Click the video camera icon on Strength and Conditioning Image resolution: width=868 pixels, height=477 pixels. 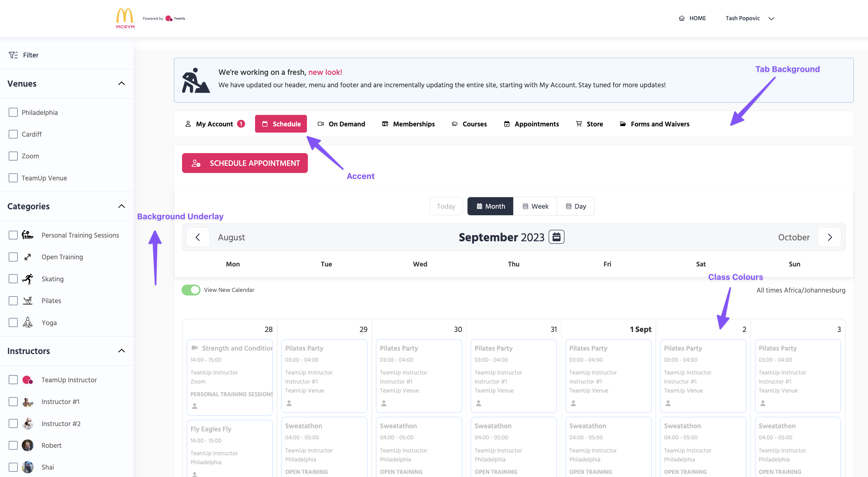click(194, 348)
